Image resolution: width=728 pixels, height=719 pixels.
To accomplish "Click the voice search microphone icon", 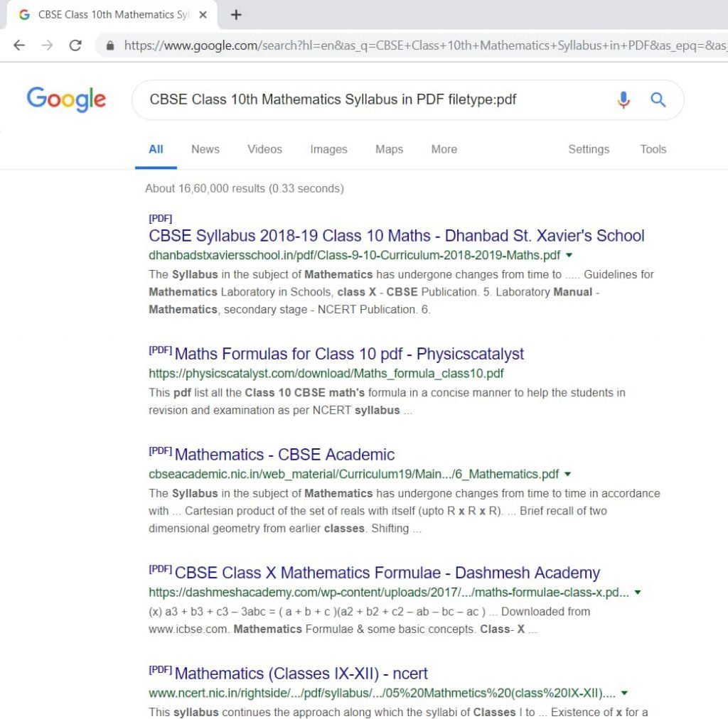I will coord(623,99).
